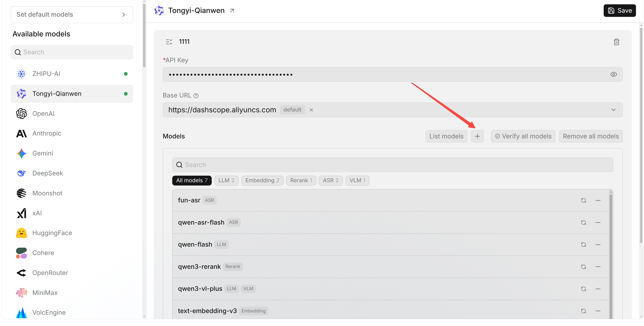Filter models by LLM
This screenshot has width=644, height=326.
click(226, 181)
